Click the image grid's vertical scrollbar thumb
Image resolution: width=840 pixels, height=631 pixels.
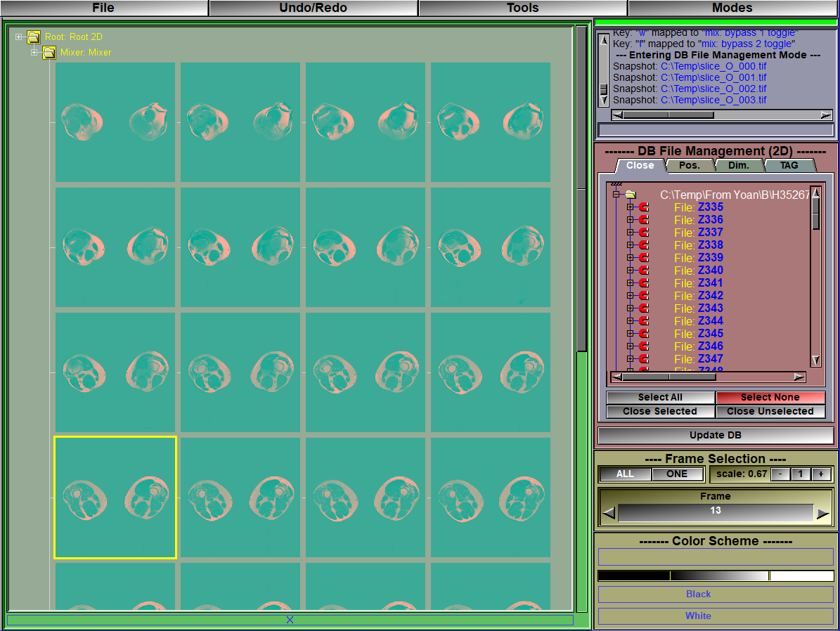pos(582,189)
